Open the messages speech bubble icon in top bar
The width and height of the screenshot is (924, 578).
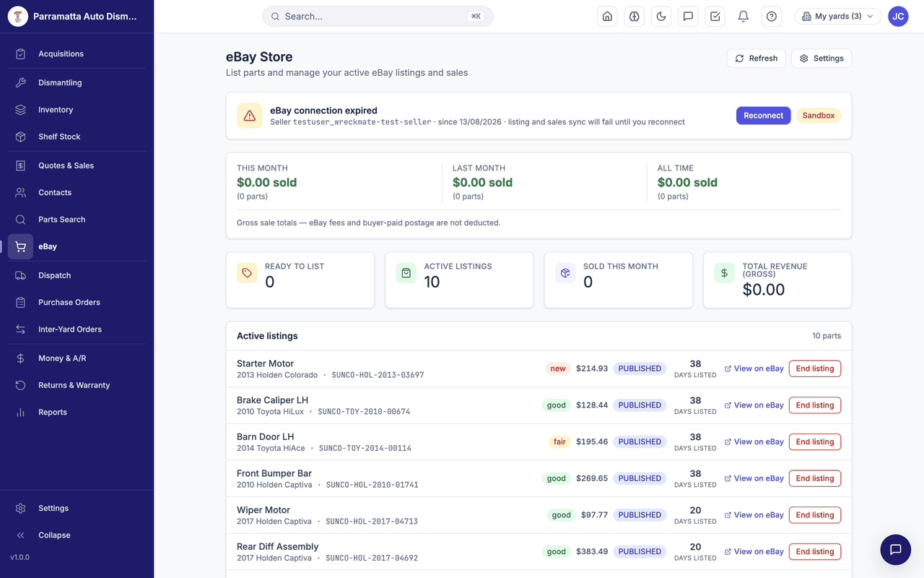(688, 17)
